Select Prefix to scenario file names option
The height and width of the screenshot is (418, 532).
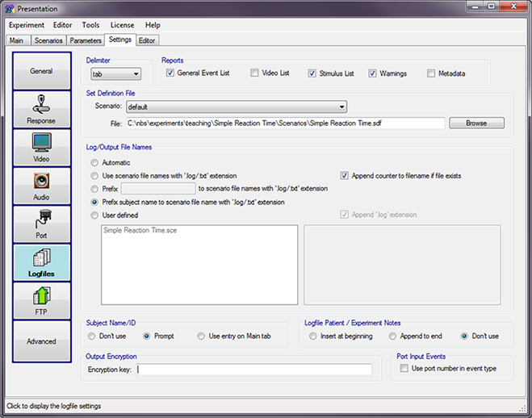(x=94, y=189)
